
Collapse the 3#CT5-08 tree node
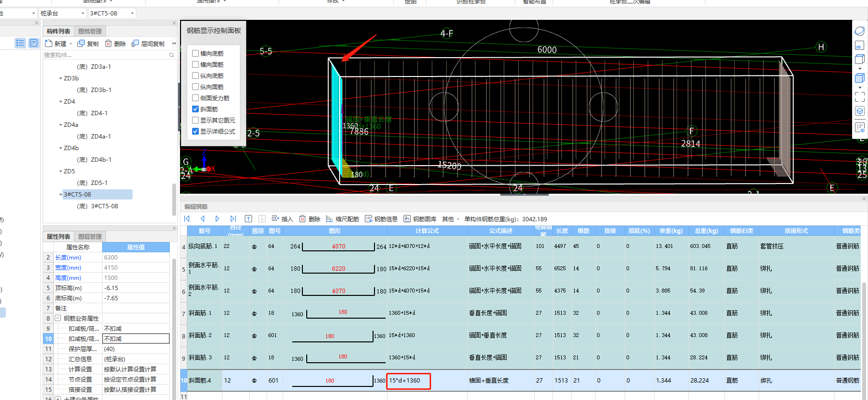point(60,195)
